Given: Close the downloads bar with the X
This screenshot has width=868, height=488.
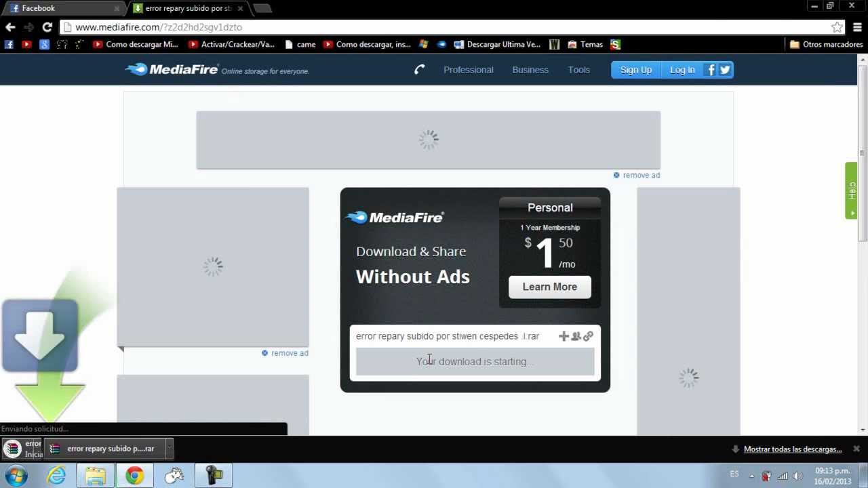Looking at the screenshot, I should click(856, 449).
